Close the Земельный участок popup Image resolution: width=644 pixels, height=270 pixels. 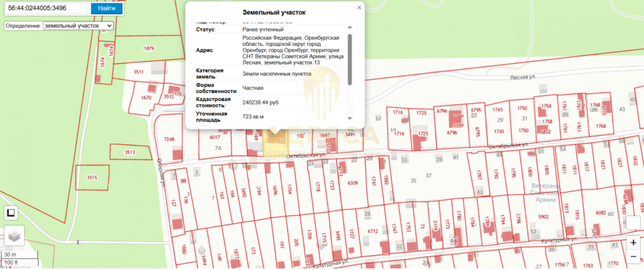359,8
